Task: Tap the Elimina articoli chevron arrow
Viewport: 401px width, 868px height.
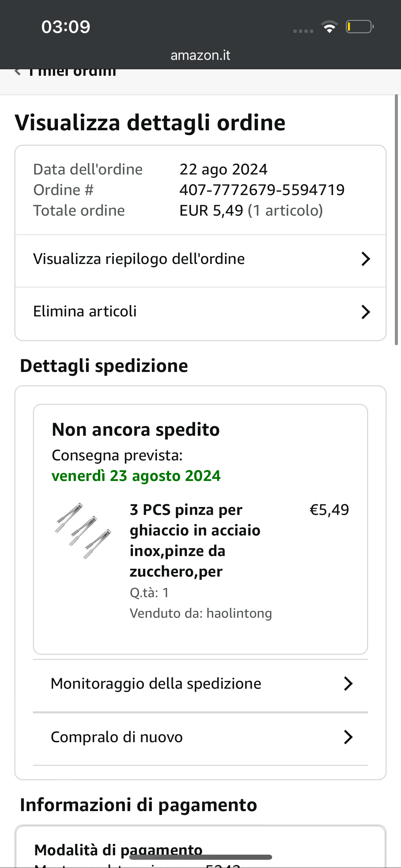Action: (x=365, y=312)
